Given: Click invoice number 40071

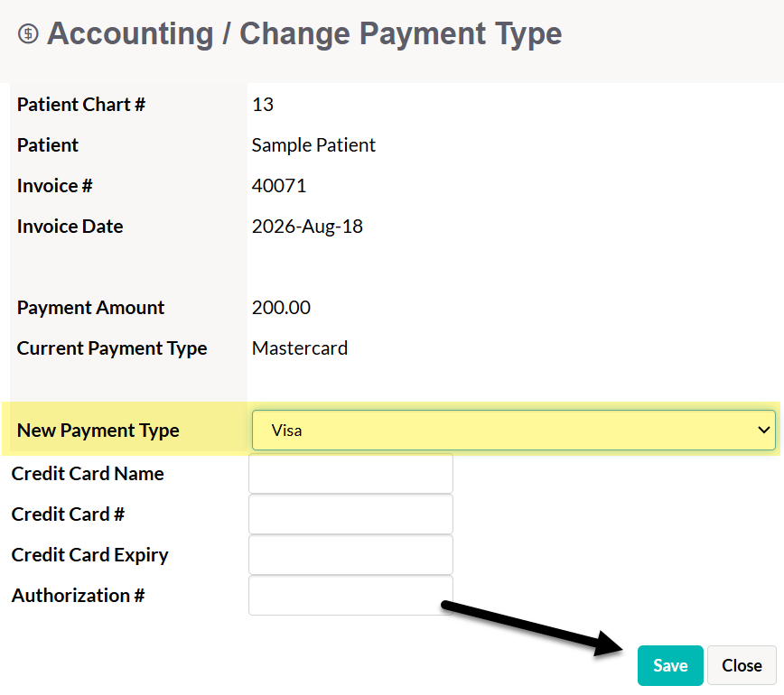Looking at the screenshot, I should [279, 186].
